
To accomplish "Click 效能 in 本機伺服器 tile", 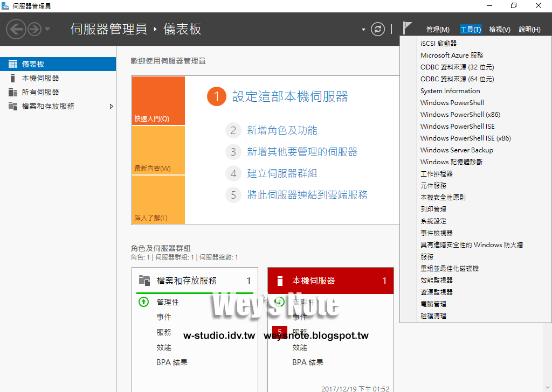I will click(x=300, y=347).
